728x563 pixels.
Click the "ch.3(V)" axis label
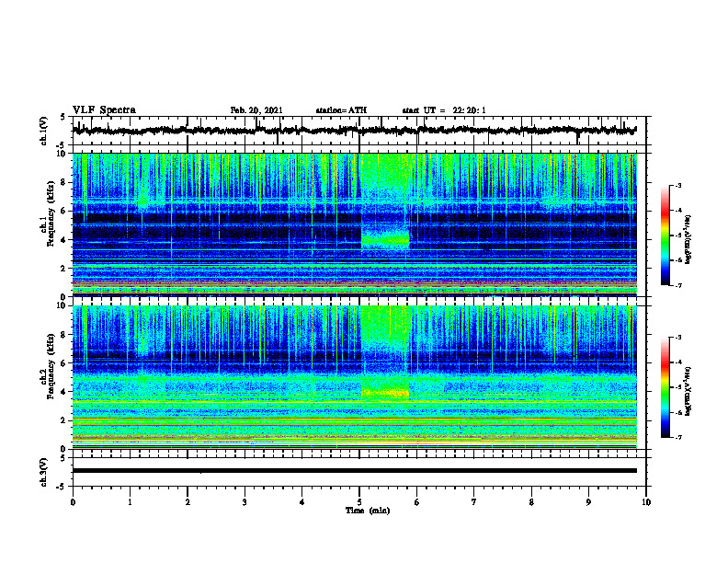pyautogui.click(x=44, y=472)
